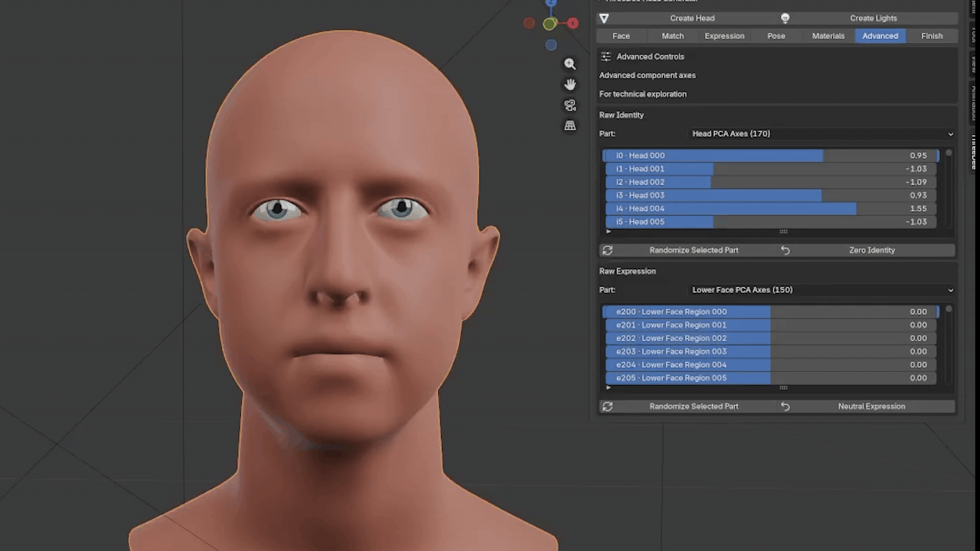This screenshot has width=980, height=551.
Task: Click the i2 Head 002 slider
Action: pyautogui.click(x=771, y=182)
